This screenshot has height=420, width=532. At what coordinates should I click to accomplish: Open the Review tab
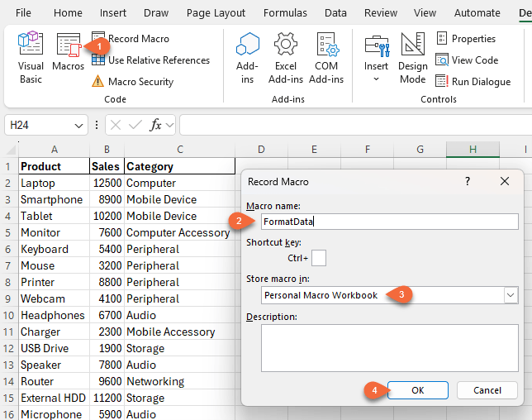381,13
